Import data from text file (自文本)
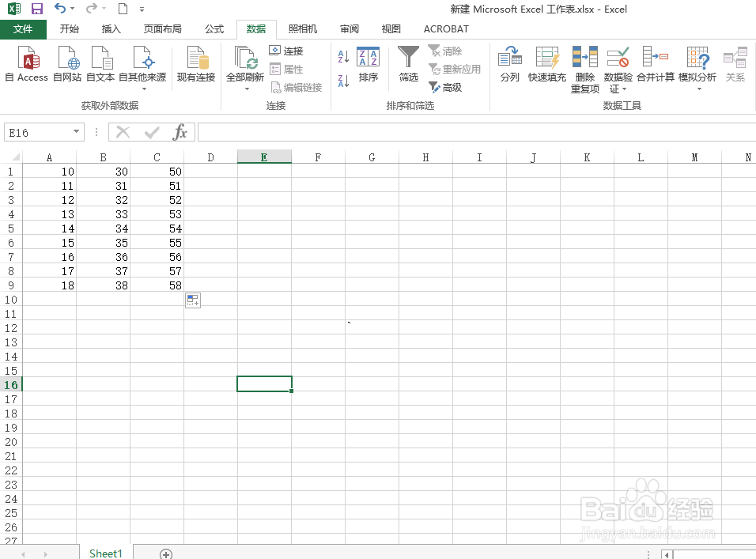The width and height of the screenshot is (756, 559). tap(100, 64)
